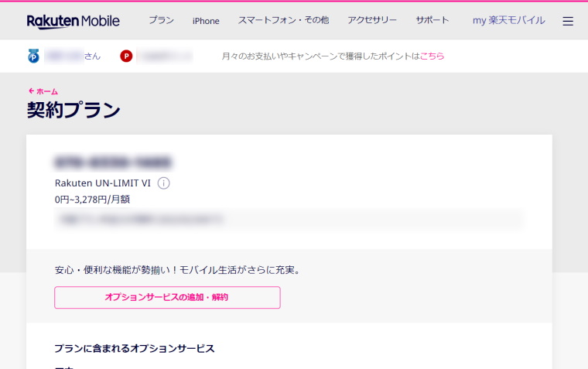Click the プランに含まれるオプションサービス heading
588x369 pixels.
134,349
